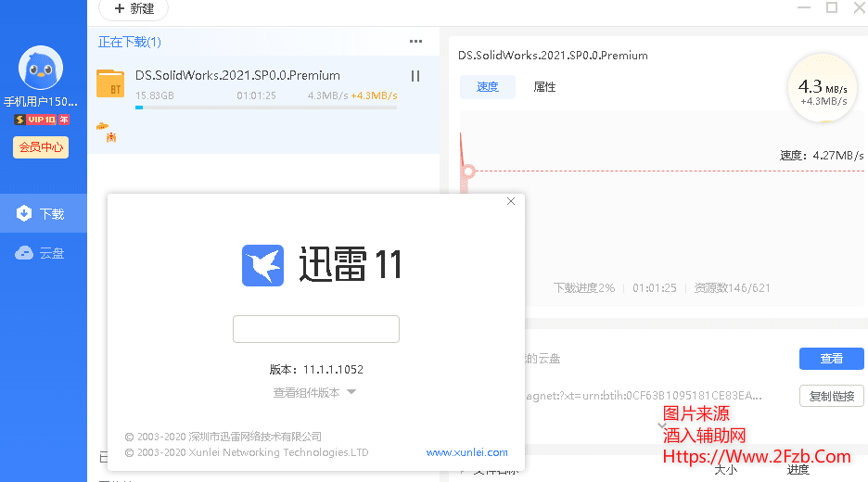
Task: Open the more options ellipsis menu
Action: tap(416, 42)
